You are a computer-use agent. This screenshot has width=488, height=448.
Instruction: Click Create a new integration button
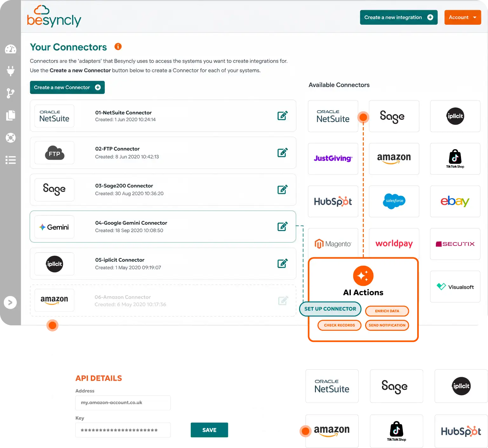point(399,17)
